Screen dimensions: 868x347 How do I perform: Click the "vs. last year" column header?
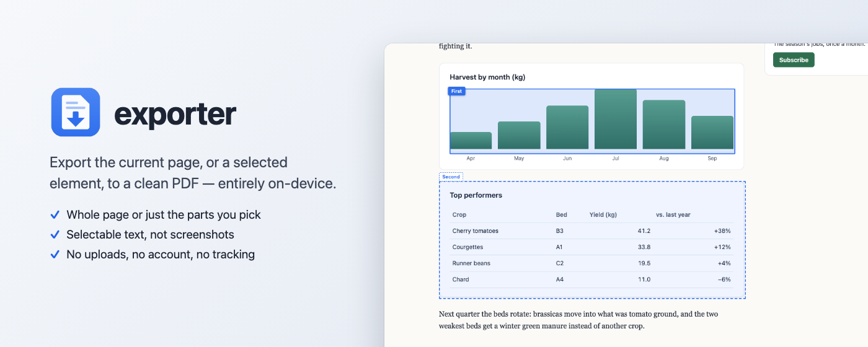pyautogui.click(x=673, y=215)
